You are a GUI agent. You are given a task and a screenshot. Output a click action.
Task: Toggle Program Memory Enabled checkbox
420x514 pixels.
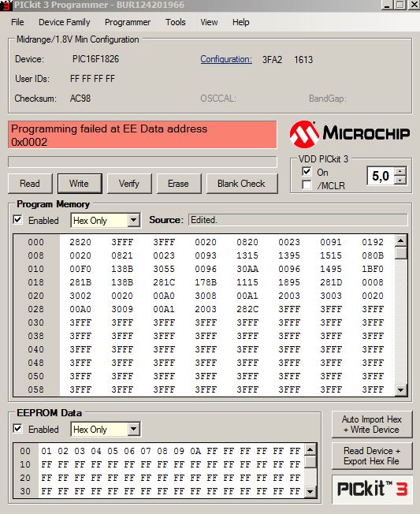(17, 220)
